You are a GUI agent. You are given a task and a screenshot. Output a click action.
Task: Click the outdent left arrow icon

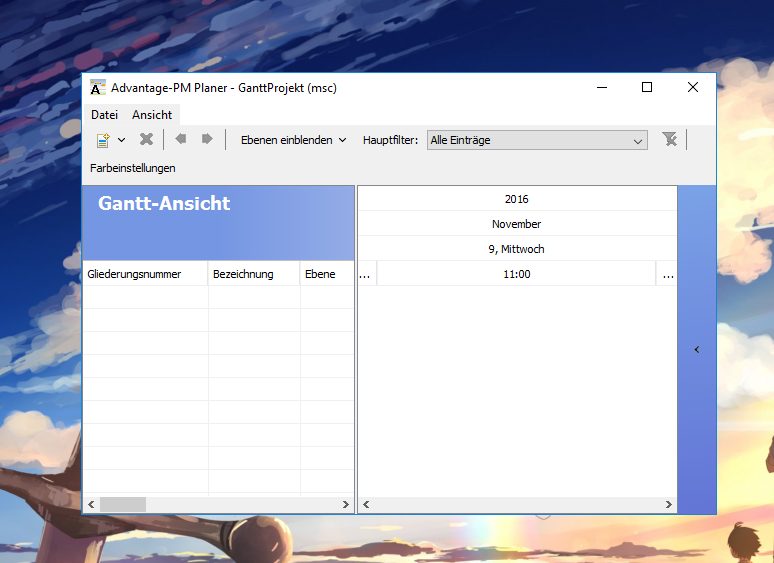(x=181, y=139)
